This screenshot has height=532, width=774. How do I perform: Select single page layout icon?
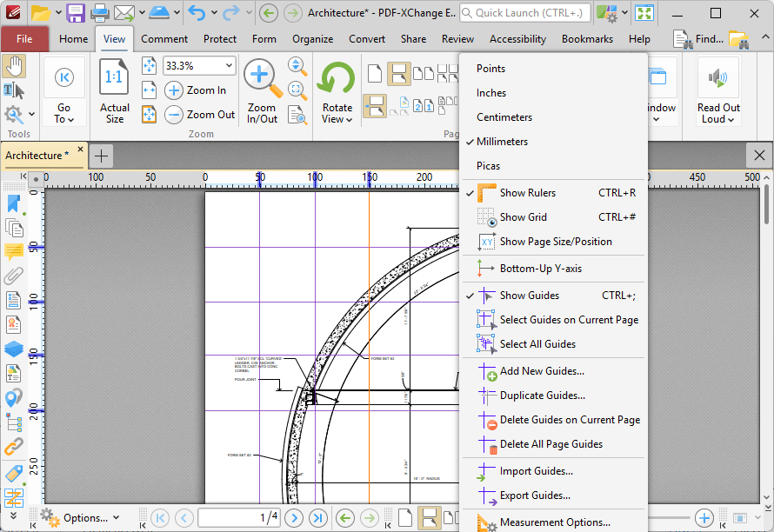pos(375,74)
